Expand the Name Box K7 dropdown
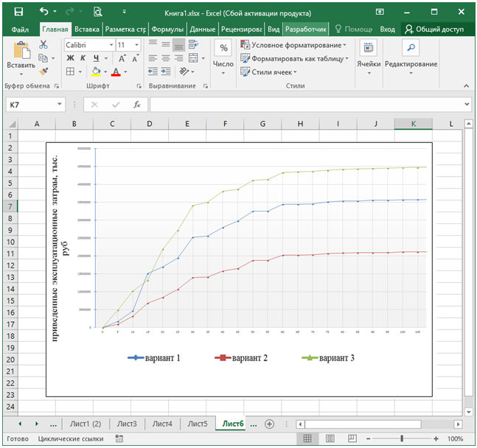 click(x=60, y=105)
